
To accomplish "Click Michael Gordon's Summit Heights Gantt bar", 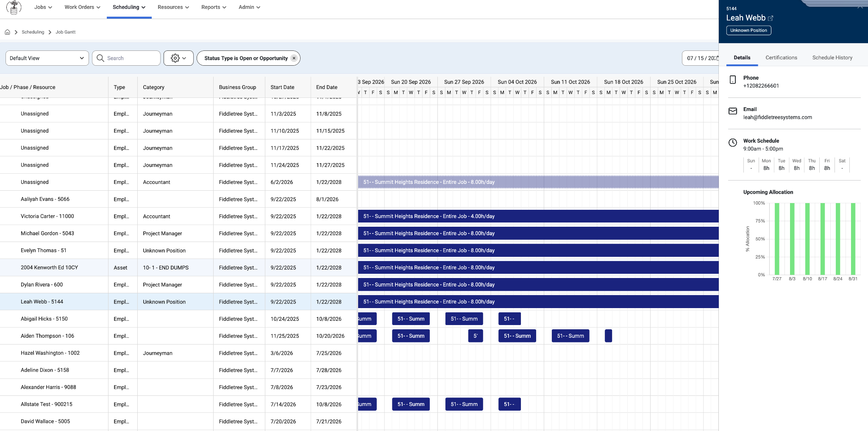I will [x=538, y=234].
